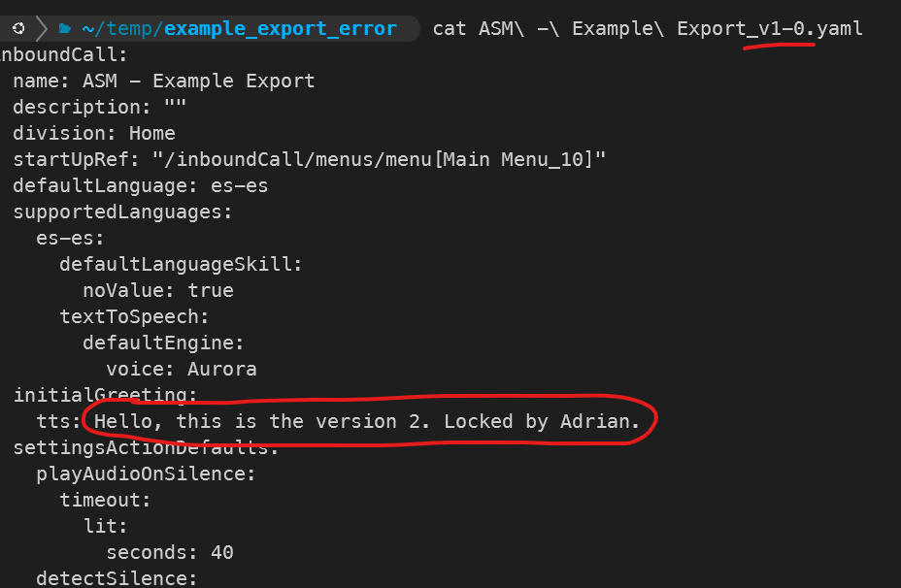Click the name: ASM - Example Export line

click(x=164, y=81)
